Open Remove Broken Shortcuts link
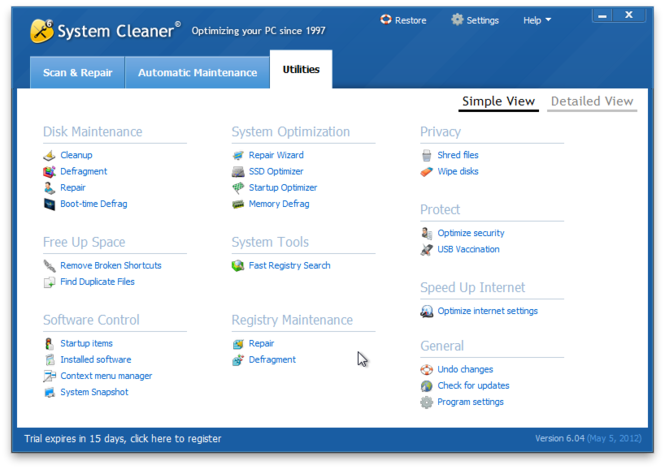This screenshot has width=665, height=469. point(111,265)
